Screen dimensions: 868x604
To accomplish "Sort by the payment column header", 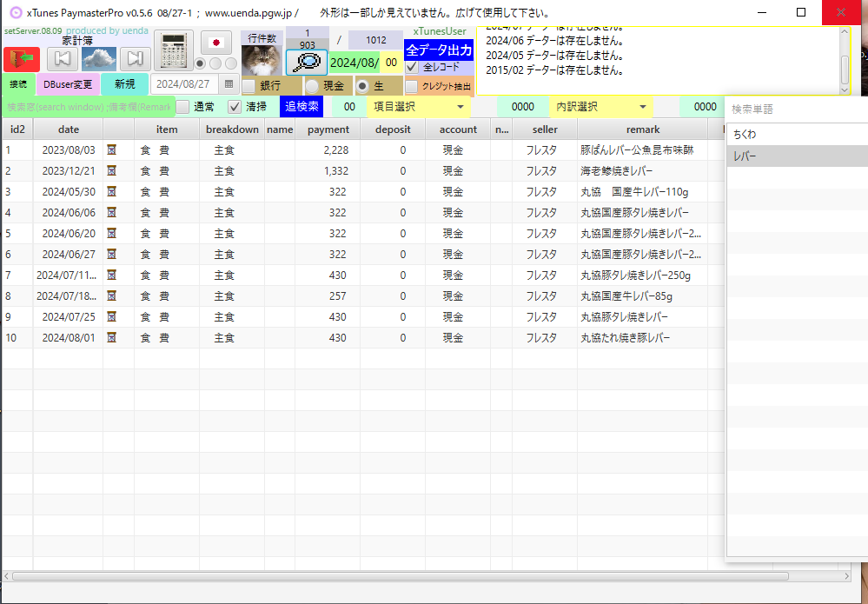I will pyautogui.click(x=328, y=129).
